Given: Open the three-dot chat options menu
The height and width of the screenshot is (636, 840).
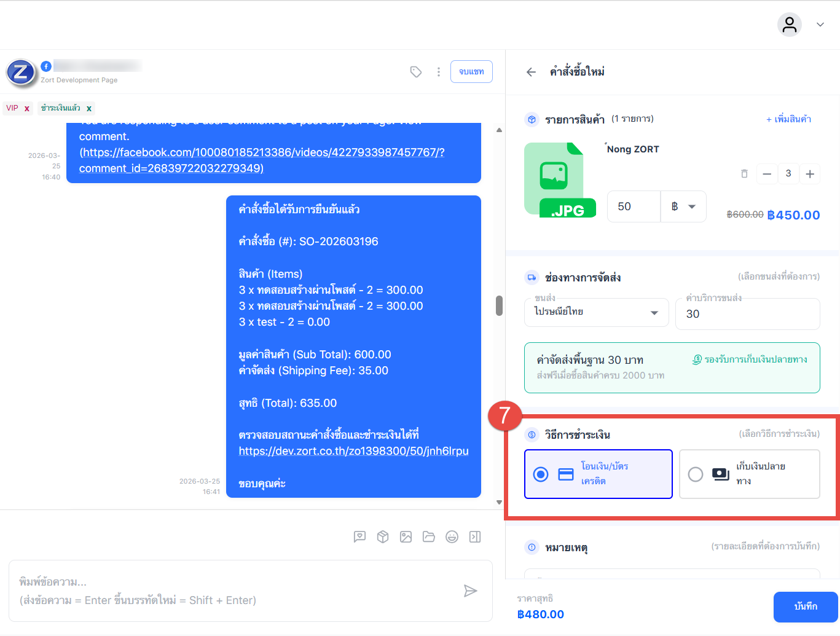Looking at the screenshot, I should point(438,72).
